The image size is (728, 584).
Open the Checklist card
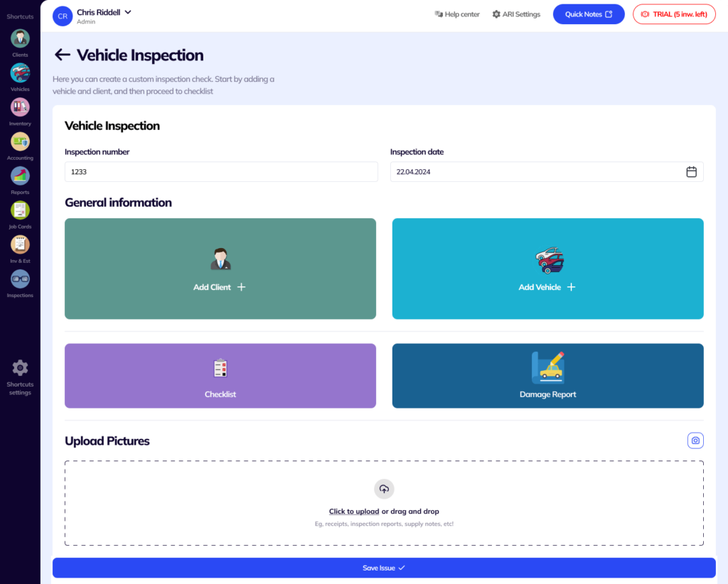click(x=220, y=376)
